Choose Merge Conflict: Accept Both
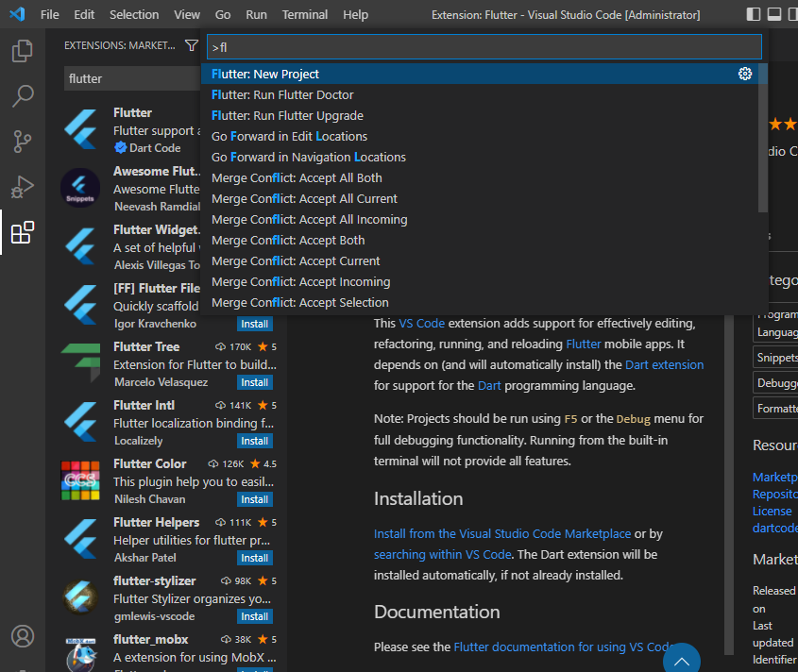 pyautogui.click(x=479, y=240)
